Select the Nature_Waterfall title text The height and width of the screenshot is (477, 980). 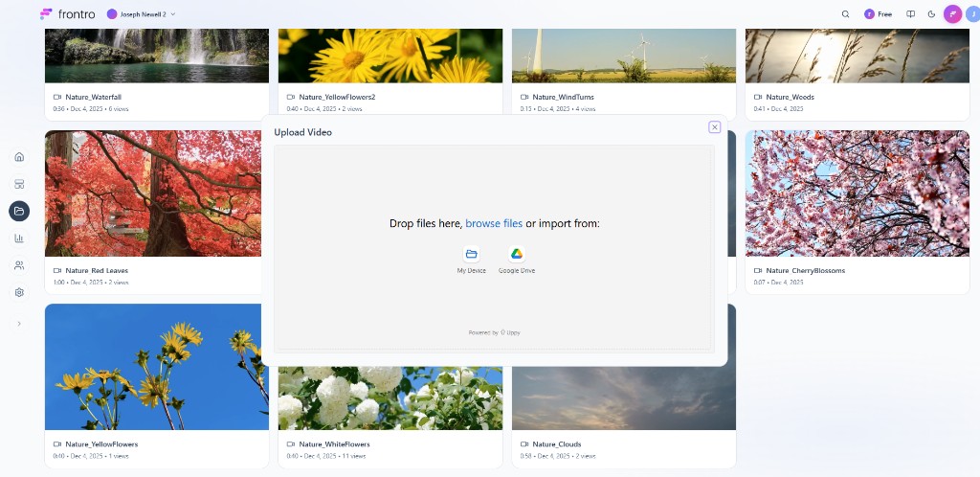pos(93,97)
